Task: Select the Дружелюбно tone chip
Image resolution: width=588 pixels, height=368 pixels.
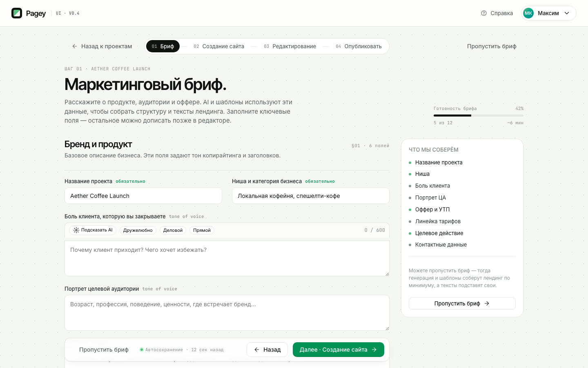Action: click(x=138, y=230)
